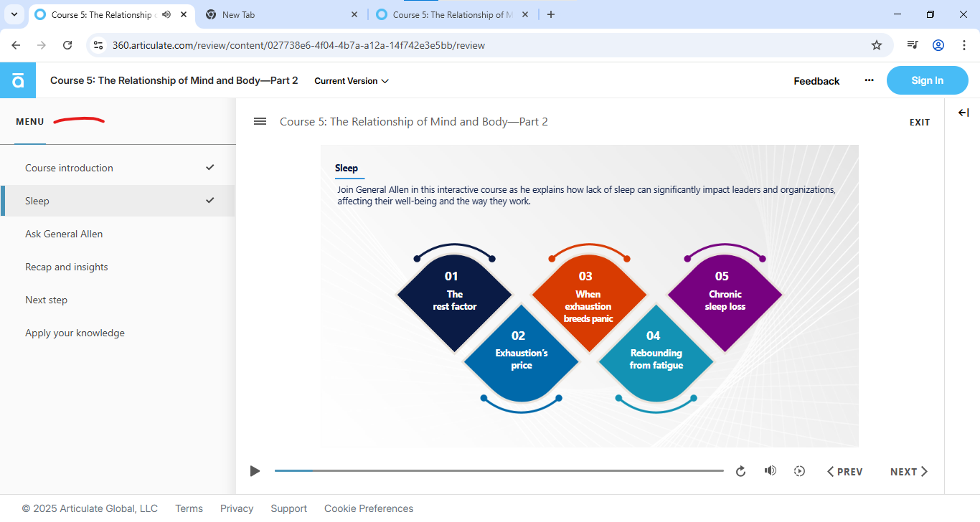Click the address bar URL

point(298,45)
